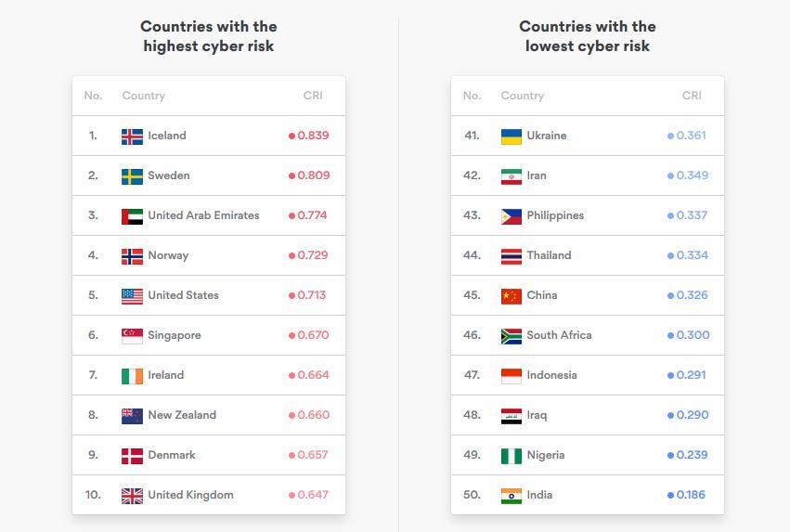790x532 pixels.
Task: Click the blue dot beside 0.186
Action: 670,495
